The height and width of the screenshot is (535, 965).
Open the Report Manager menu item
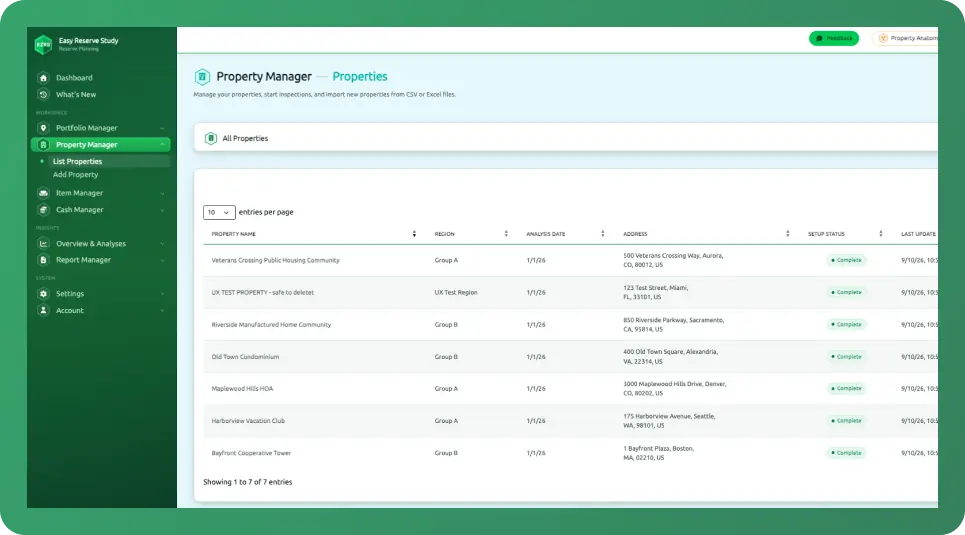100,260
